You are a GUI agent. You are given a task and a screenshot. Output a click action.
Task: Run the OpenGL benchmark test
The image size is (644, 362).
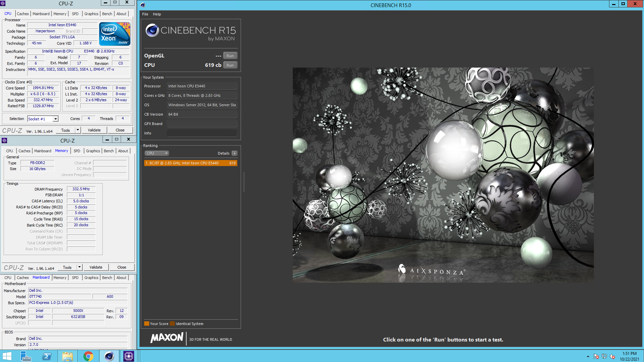230,56
